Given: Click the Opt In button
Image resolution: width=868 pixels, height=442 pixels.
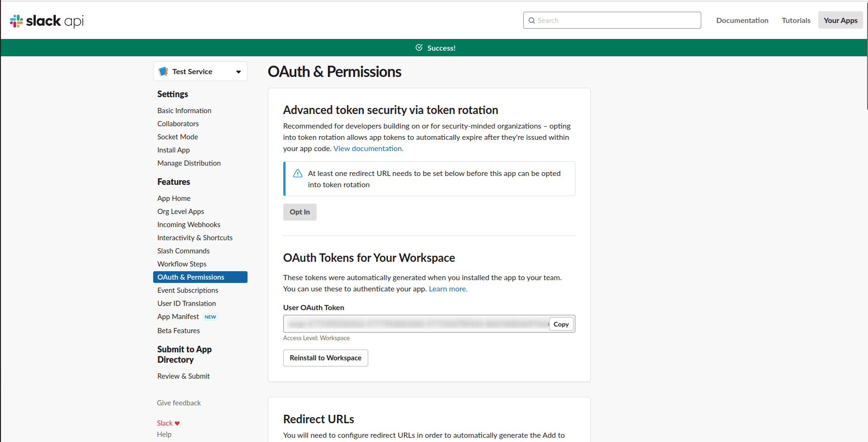Looking at the screenshot, I should click(x=300, y=212).
